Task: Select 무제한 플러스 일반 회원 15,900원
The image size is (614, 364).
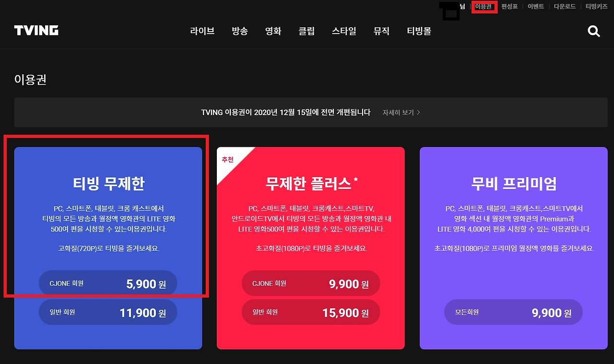Action: point(311,312)
